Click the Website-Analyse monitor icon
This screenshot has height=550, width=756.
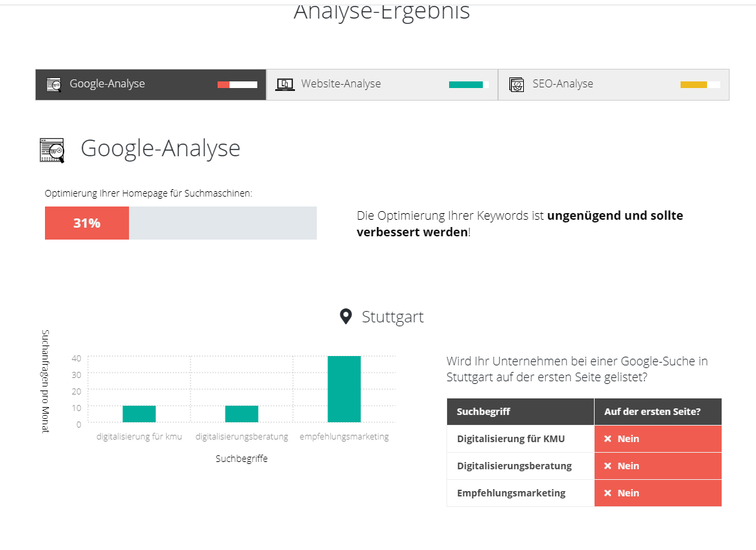click(x=284, y=84)
